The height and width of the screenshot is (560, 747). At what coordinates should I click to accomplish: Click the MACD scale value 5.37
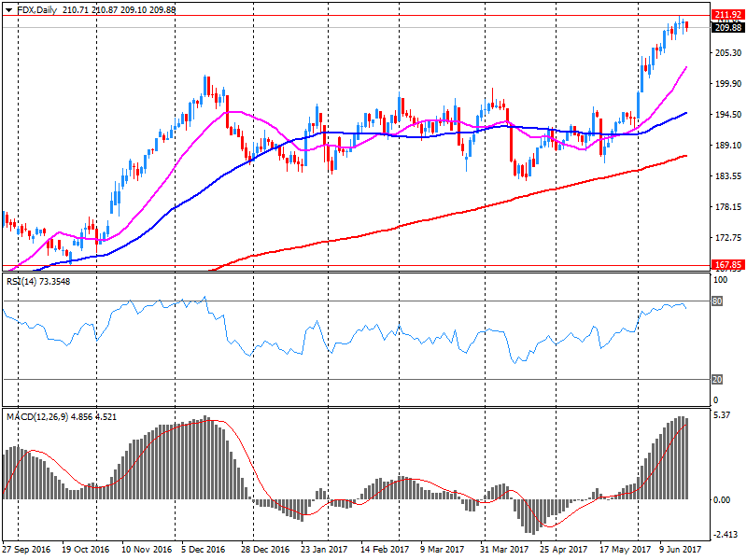(x=722, y=415)
